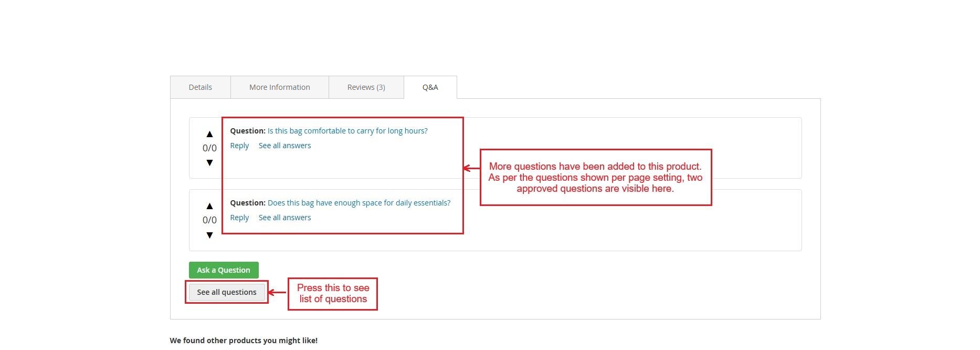Downvote the bag comfort question
Viewport: 980px width, 350px height.
click(x=209, y=163)
